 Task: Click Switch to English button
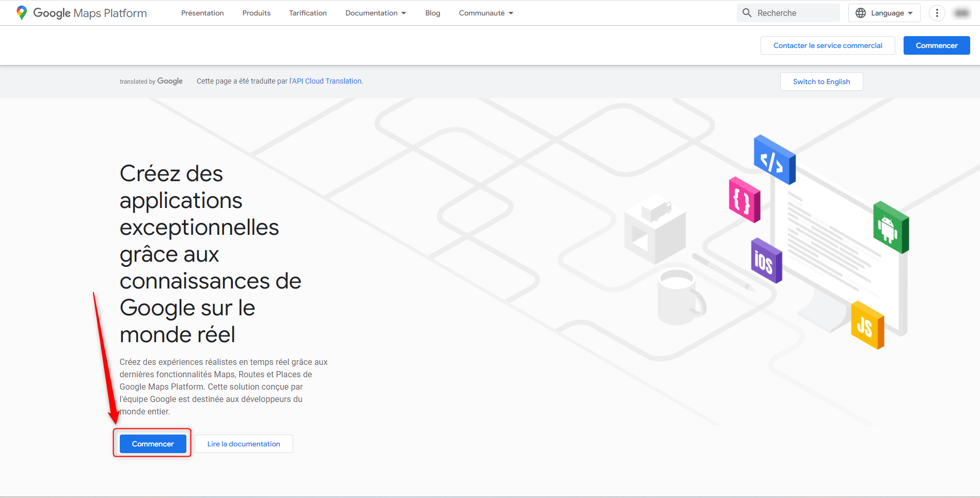pos(821,82)
